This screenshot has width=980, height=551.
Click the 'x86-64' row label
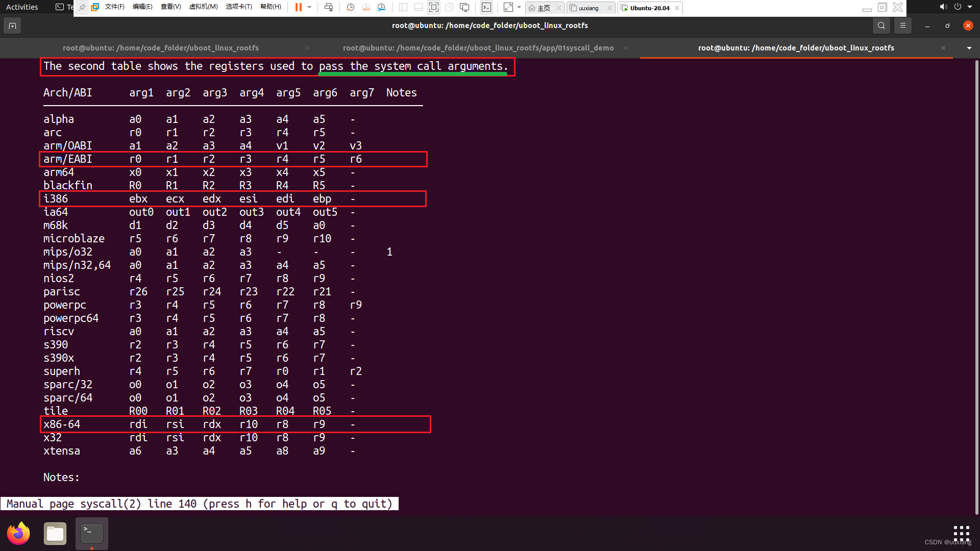tap(62, 424)
